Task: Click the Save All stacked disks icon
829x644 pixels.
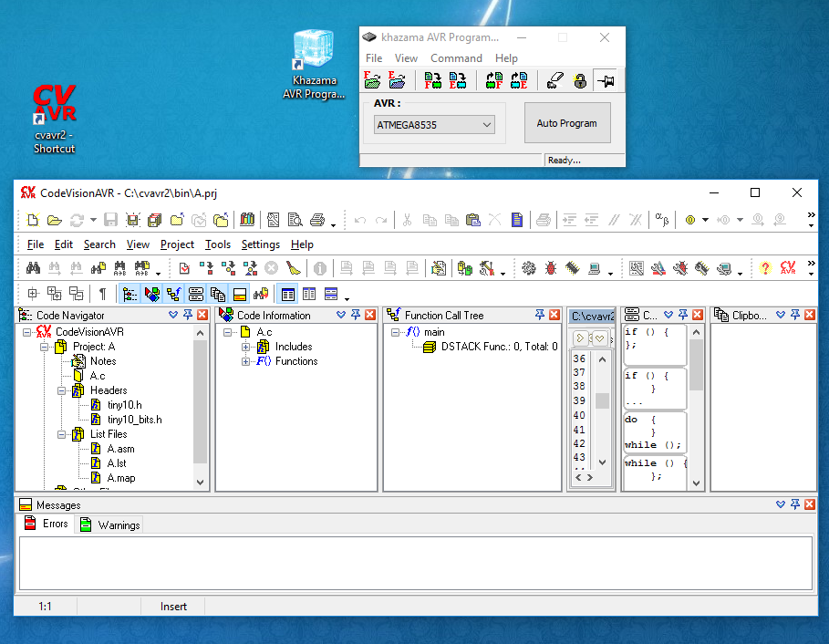Action: [154, 220]
